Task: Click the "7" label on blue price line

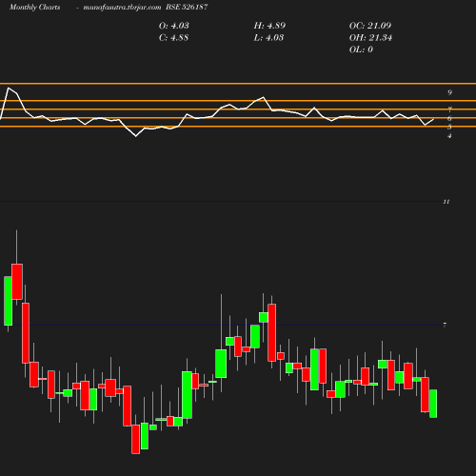Action: click(x=445, y=325)
